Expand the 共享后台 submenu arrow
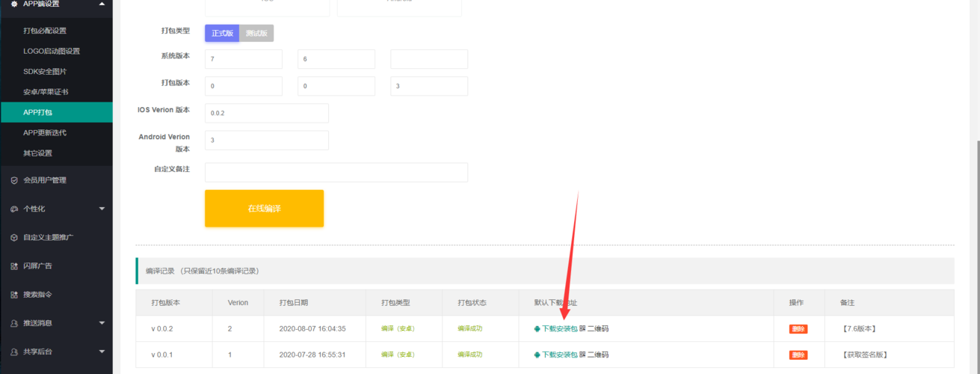The image size is (980, 374). click(x=102, y=352)
